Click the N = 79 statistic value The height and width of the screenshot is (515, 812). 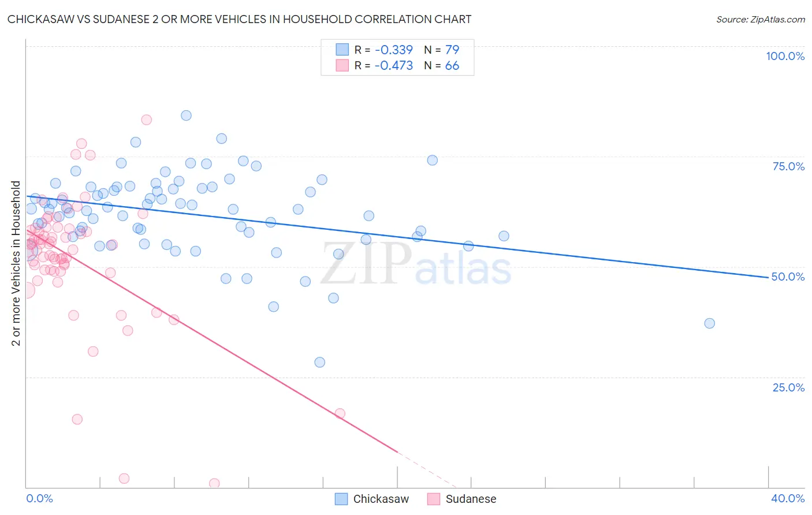tap(441, 50)
